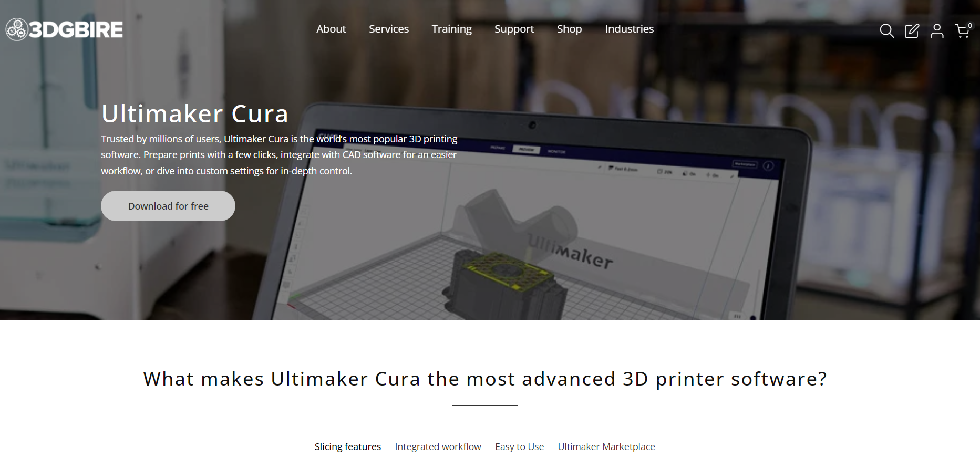Open the Shop menu
980x458 pixels.
(569, 29)
